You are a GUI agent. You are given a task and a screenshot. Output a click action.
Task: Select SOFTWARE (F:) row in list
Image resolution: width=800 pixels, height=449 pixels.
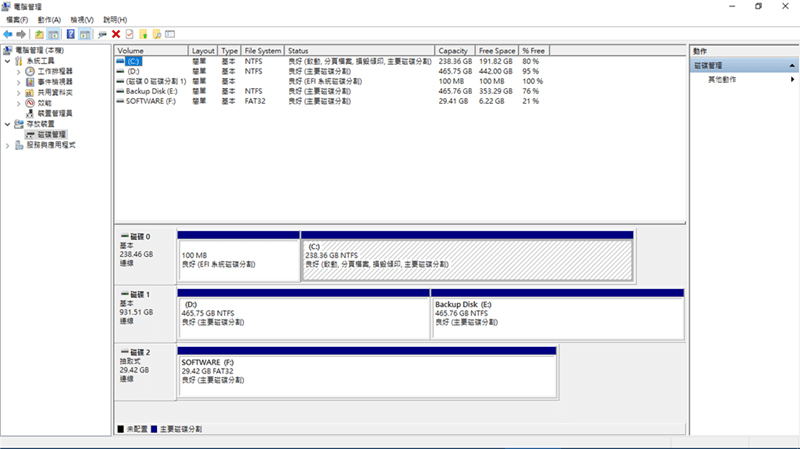332,101
